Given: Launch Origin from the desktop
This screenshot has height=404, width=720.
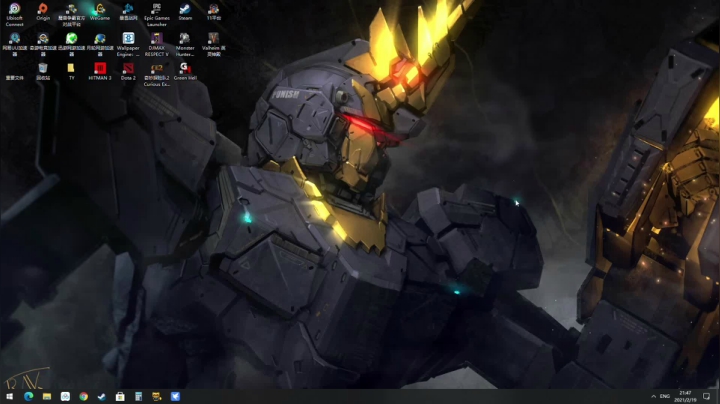Looking at the screenshot, I should point(43,12).
